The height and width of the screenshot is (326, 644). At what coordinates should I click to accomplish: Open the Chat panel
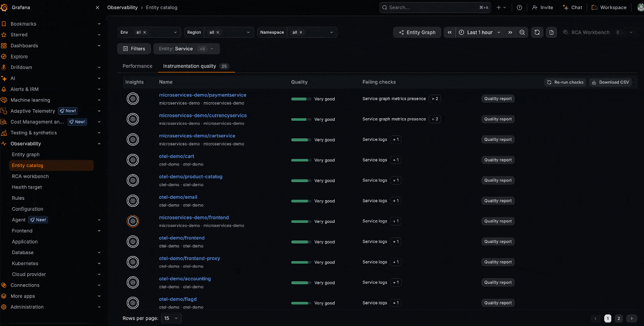(573, 8)
